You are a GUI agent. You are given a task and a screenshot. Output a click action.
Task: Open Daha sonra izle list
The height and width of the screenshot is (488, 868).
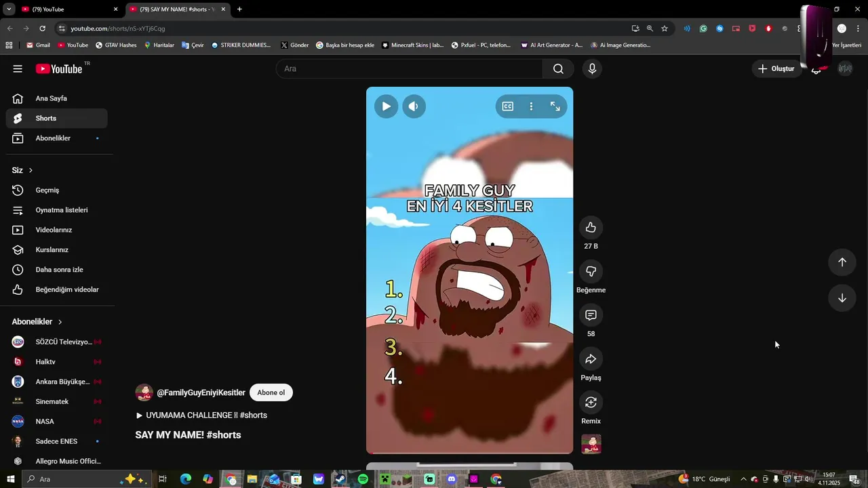57,270
